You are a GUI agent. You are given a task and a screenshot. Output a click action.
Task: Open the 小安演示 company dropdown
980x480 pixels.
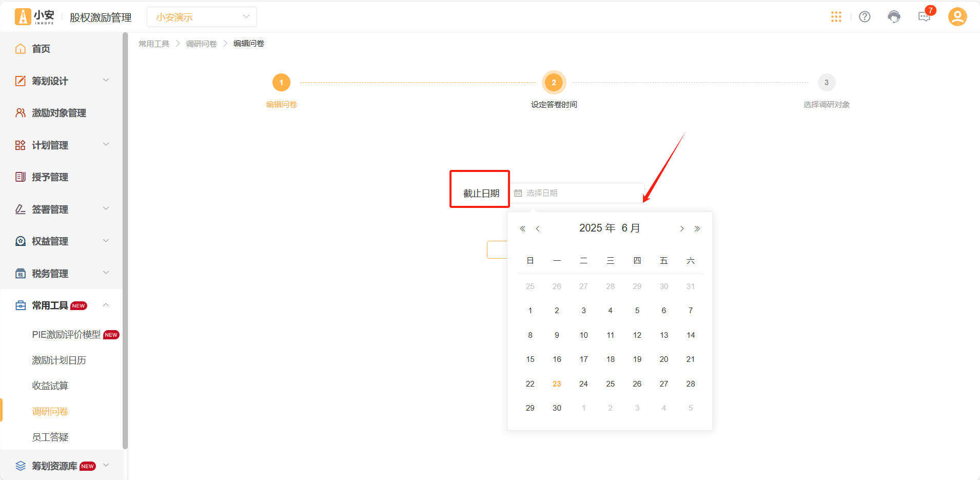click(202, 17)
